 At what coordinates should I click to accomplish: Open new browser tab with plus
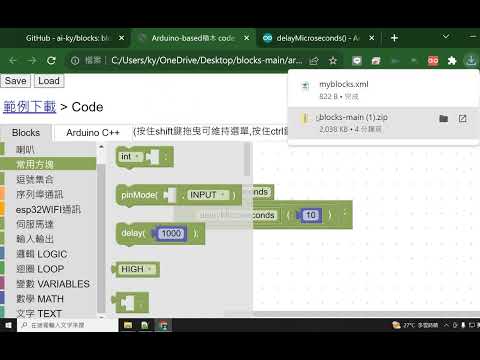394,38
